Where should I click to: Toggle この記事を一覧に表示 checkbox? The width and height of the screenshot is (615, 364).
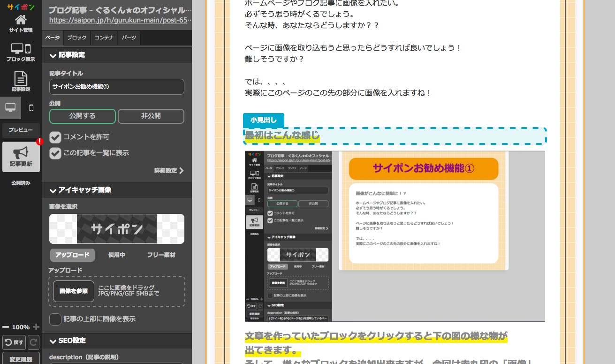[55, 153]
